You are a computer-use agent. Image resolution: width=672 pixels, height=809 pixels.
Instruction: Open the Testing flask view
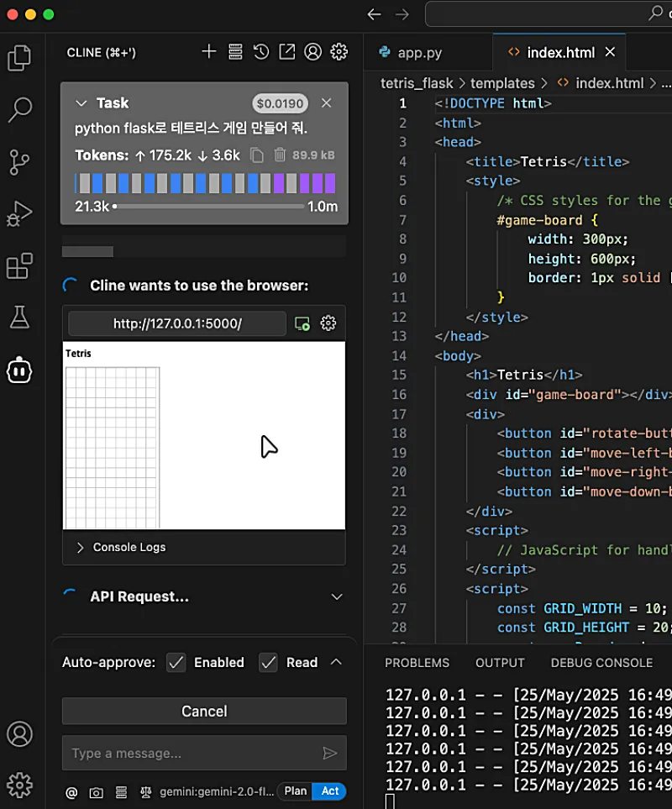[x=19, y=318]
